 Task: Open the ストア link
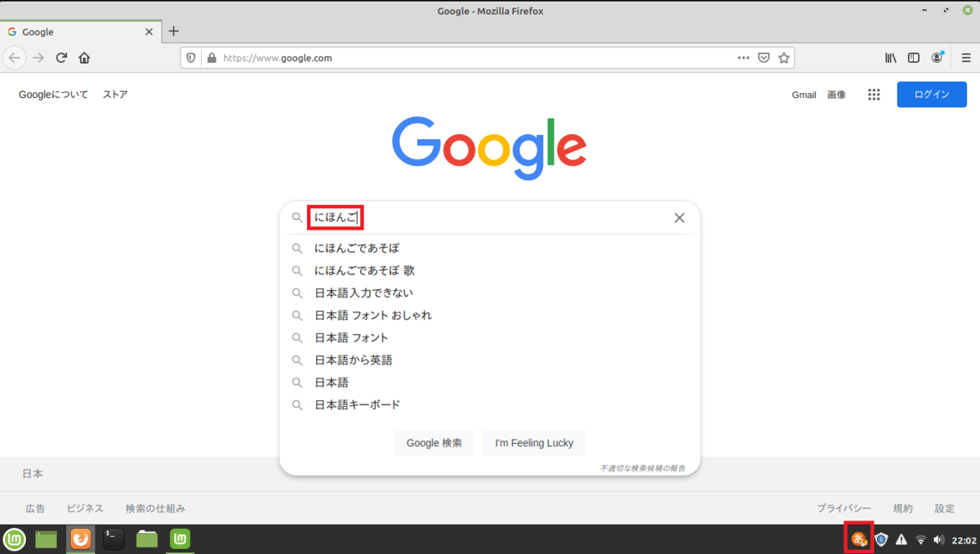click(115, 95)
